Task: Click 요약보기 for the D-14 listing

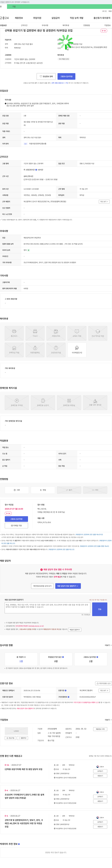Action: (x=100, y=771)
